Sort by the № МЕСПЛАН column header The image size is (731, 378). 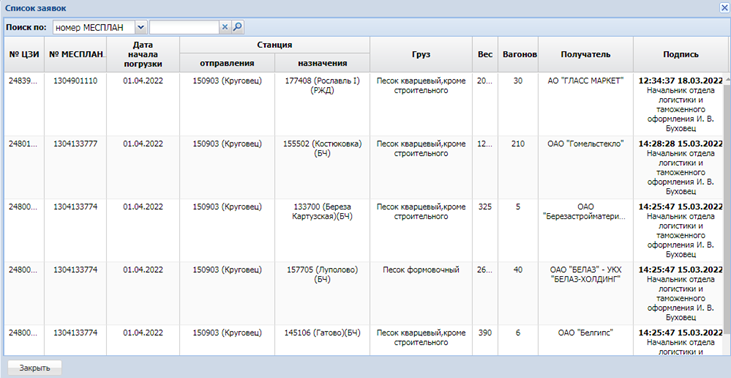pos(76,55)
